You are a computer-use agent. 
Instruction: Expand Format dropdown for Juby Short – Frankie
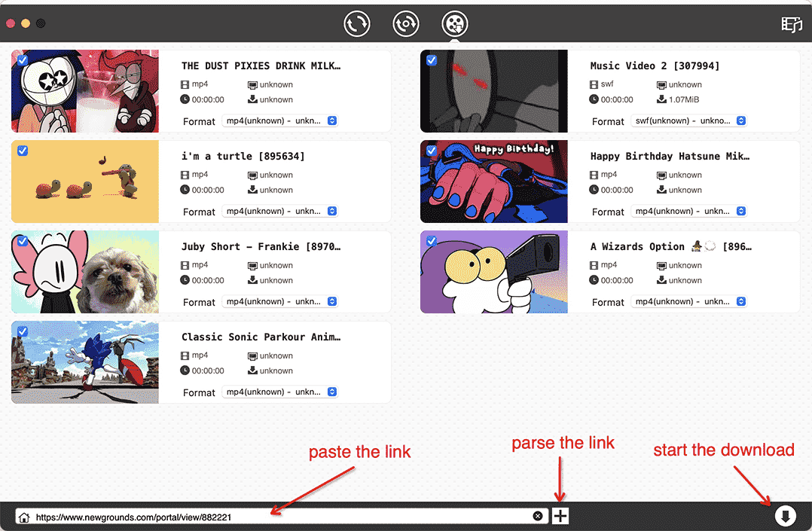point(280,301)
